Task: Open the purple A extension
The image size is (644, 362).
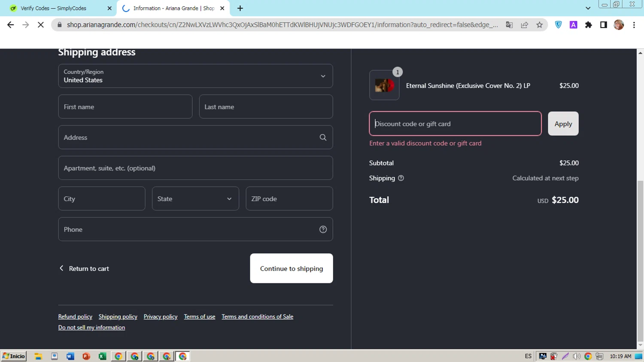Action: [x=574, y=25]
